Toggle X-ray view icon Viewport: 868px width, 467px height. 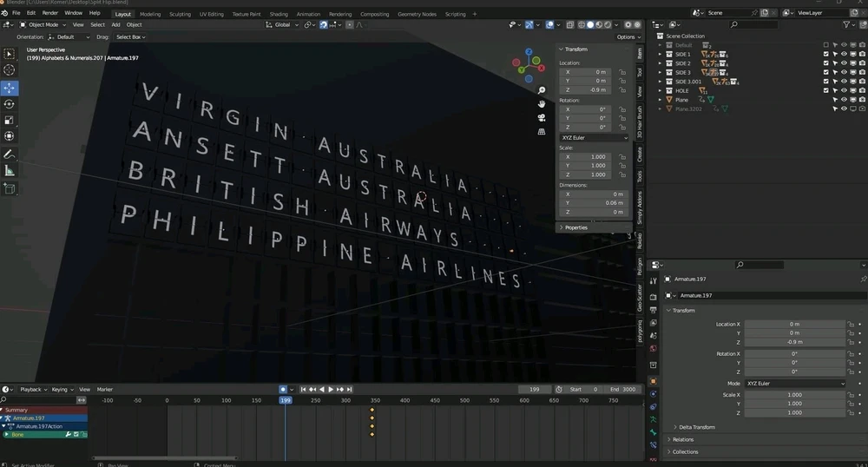(569, 25)
